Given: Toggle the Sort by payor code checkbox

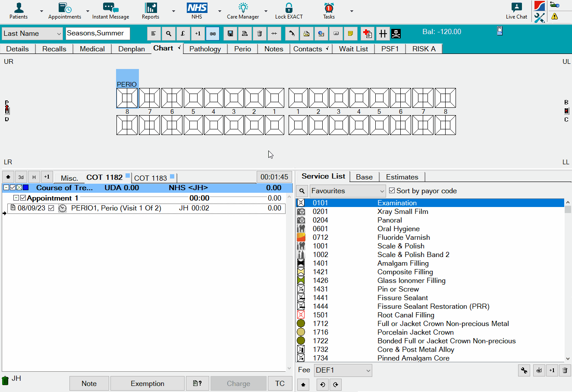Looking at the screenshot, I should 392,191.
